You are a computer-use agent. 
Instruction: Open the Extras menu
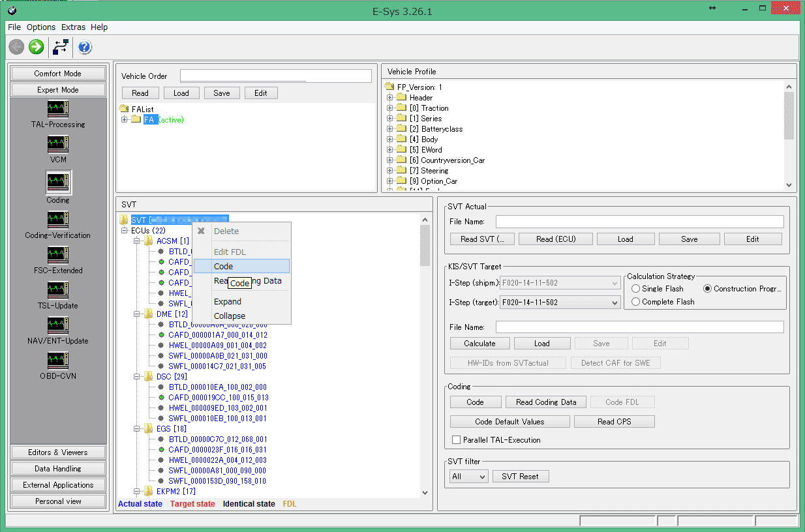point(73,27)
